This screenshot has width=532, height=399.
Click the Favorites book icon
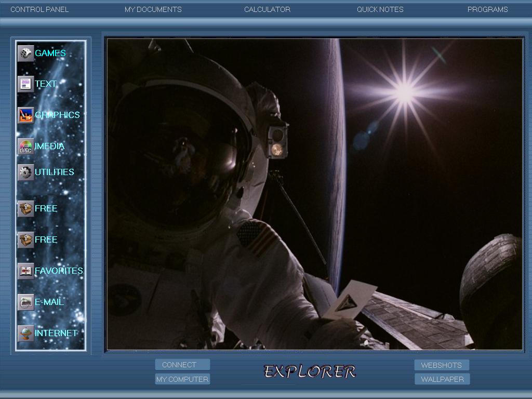26,271
